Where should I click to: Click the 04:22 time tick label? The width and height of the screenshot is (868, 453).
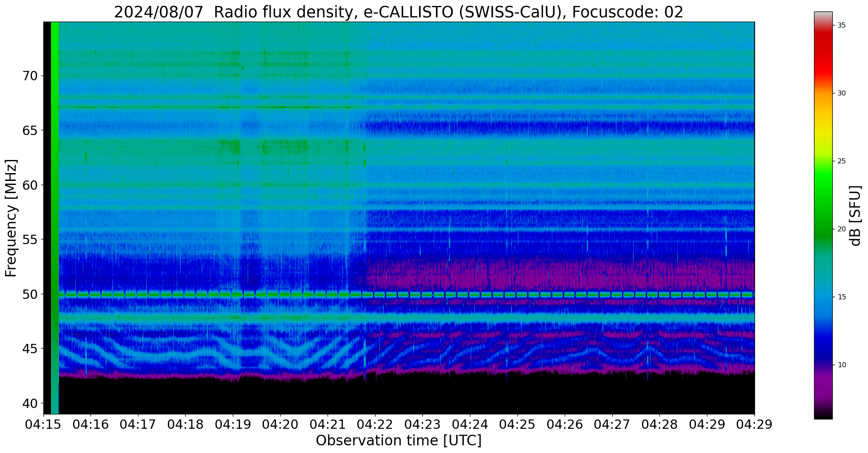pyautogui.click(x=375, y=425)
